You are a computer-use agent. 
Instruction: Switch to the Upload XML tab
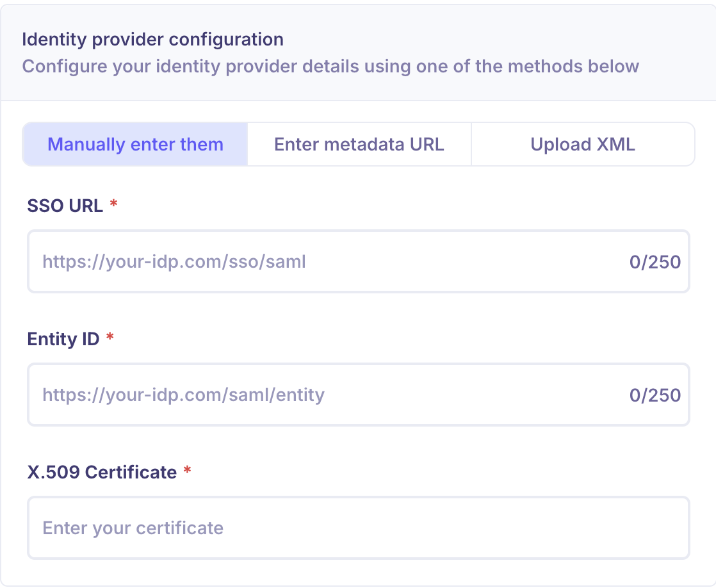(x=582, y=144)
